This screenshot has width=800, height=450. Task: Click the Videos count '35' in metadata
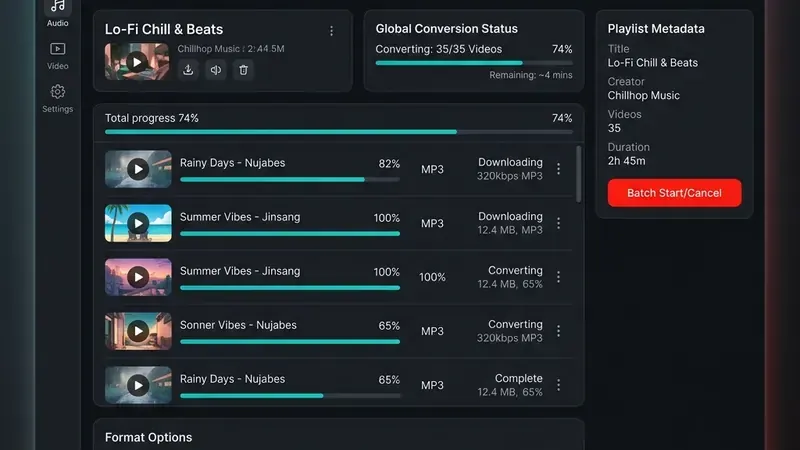coord(614,128)
